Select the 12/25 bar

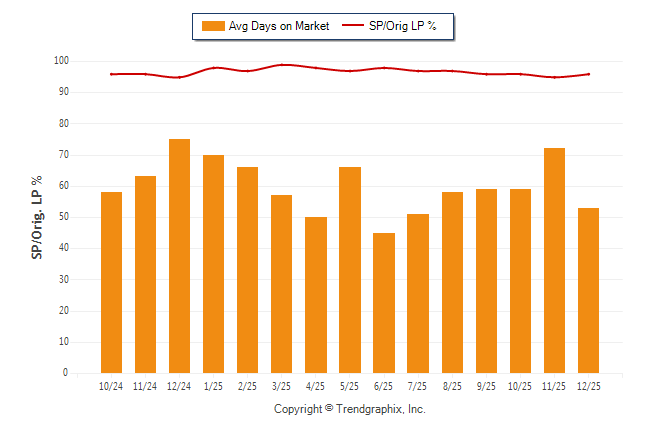tap(588, 290)
